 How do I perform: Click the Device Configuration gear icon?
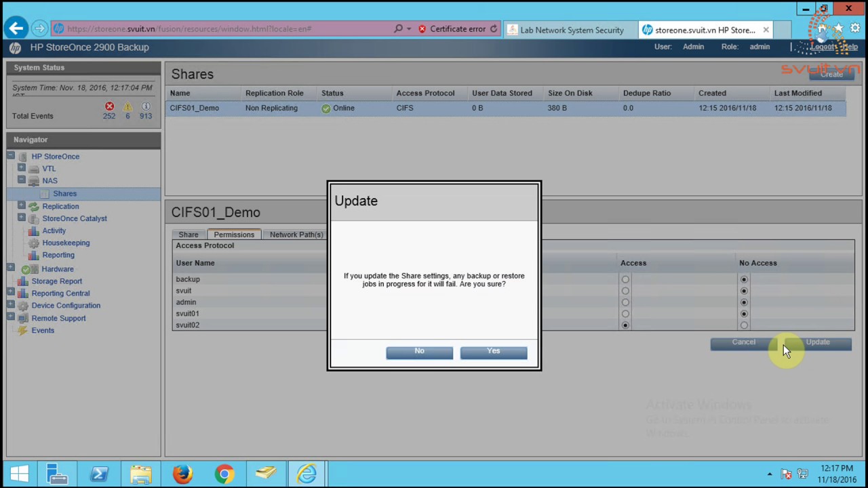pos(23,306)
